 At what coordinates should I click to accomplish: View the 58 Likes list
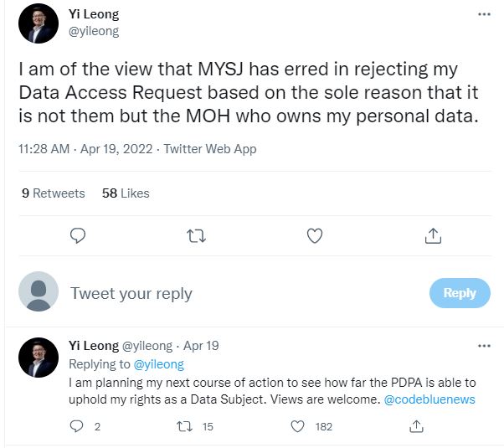(x=126, y=193)
